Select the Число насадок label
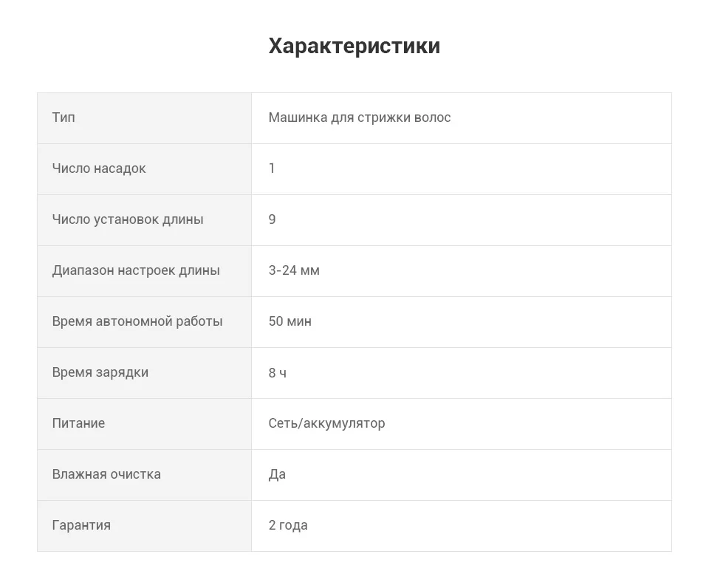The image size is (709, 588). 99,168
